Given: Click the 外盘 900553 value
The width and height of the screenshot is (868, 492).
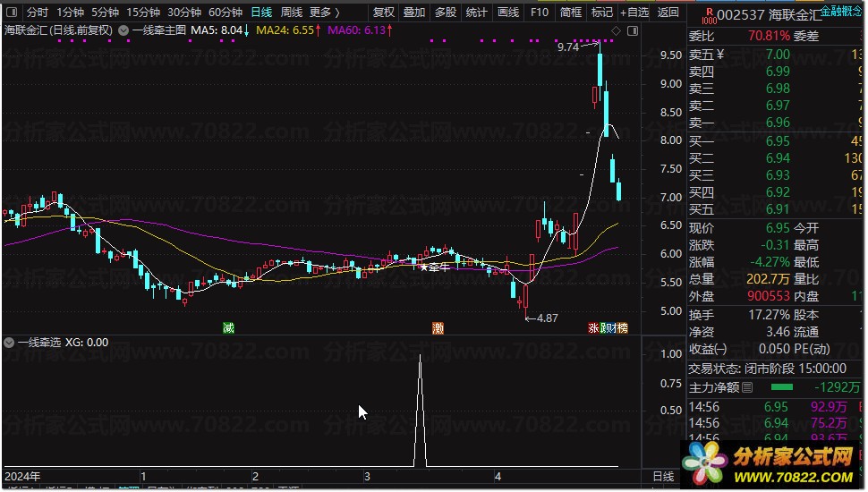Looking at the screenshot, I should click(769, 296).
